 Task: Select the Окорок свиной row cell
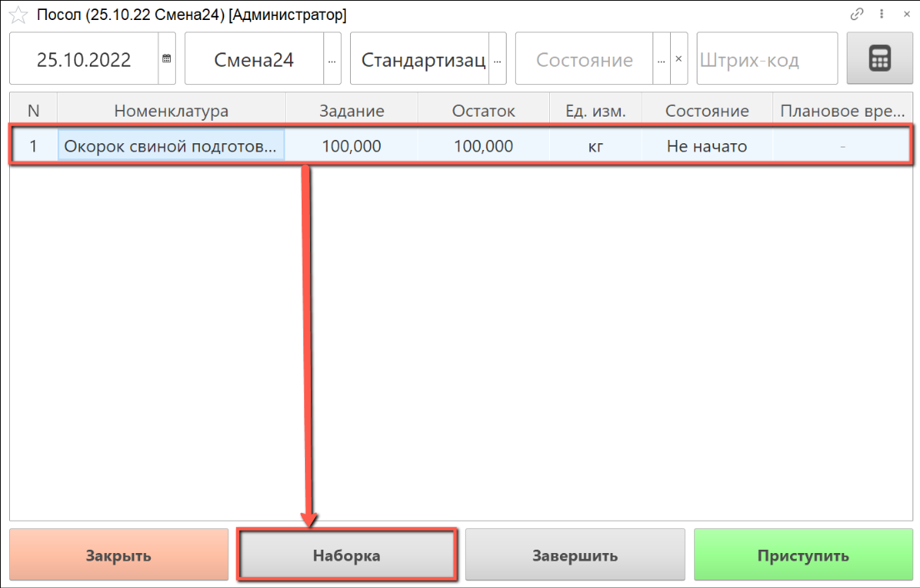(171, 147)
